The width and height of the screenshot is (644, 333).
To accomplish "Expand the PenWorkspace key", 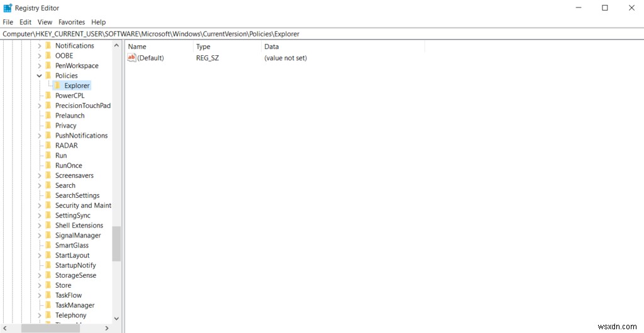I will [x=40, y=65].
